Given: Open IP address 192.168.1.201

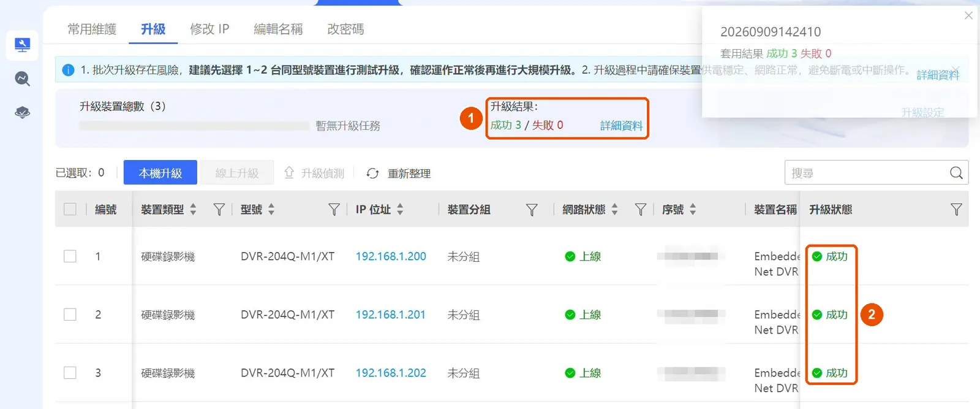Looking at the screenshot, I should [x=391, y=315].
